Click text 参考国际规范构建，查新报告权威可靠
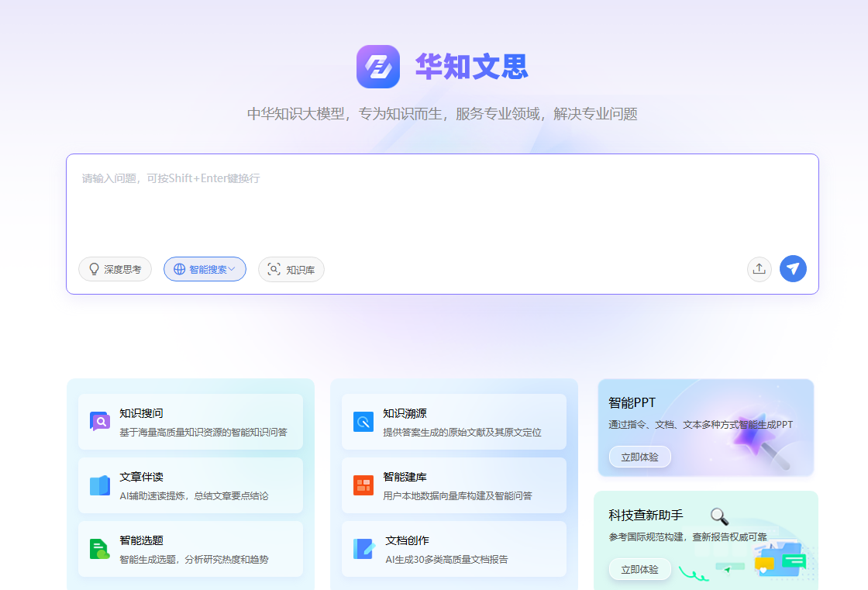Screen dimensions: 868x590 (x=687, y=537)
